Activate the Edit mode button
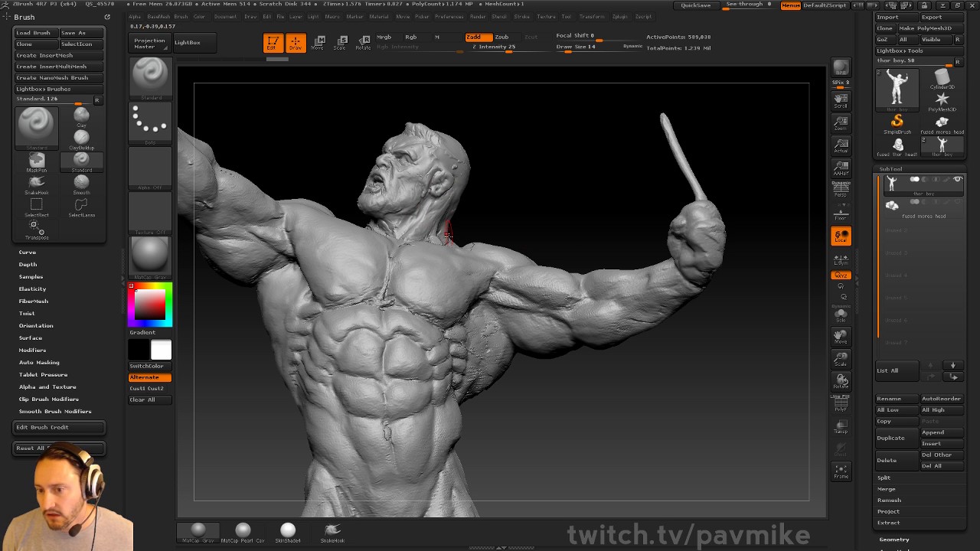The image size is (980, 551). click(272, 43)
